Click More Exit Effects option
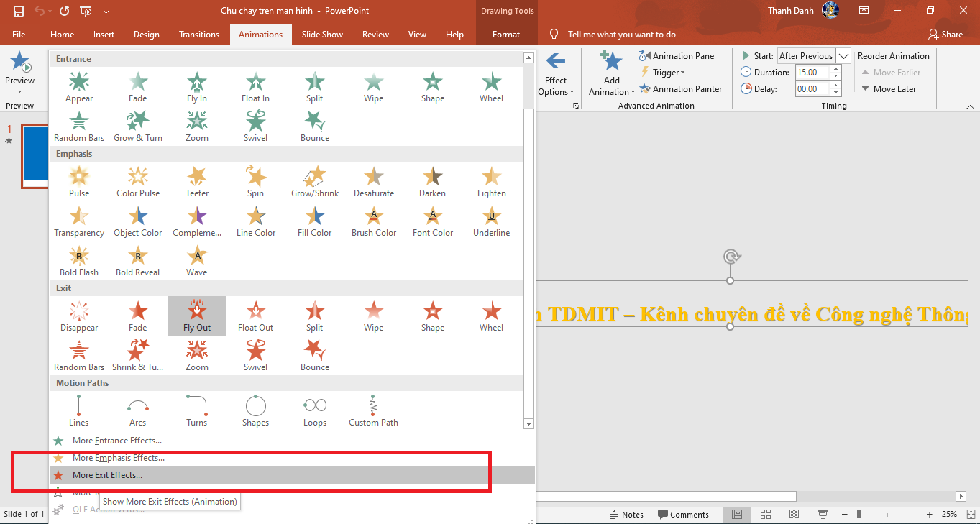980x524 pixels. [106, 474]
